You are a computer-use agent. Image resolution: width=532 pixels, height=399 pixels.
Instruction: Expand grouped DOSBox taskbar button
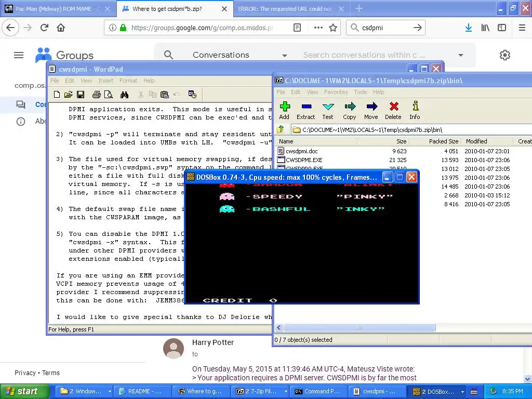tap(462, 392)
